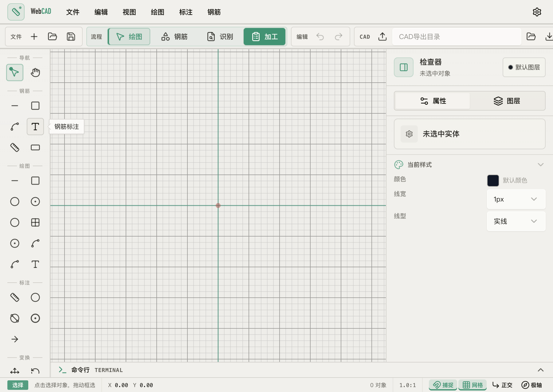Image resolution: width=553 pixels, height=392 pixels.
Task: Select the move tool under 变换
Action: click(x=15, y=371)
